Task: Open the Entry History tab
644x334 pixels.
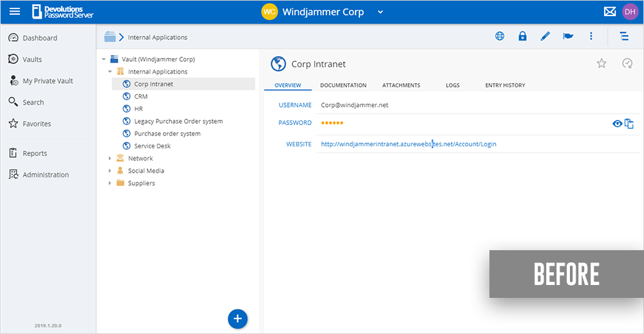Action: 505,85
